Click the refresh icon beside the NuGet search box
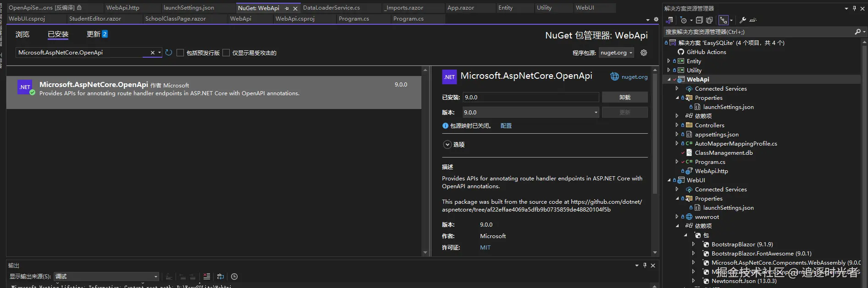Viewport: 868px width, 288px height. click(x=169, y=53)
